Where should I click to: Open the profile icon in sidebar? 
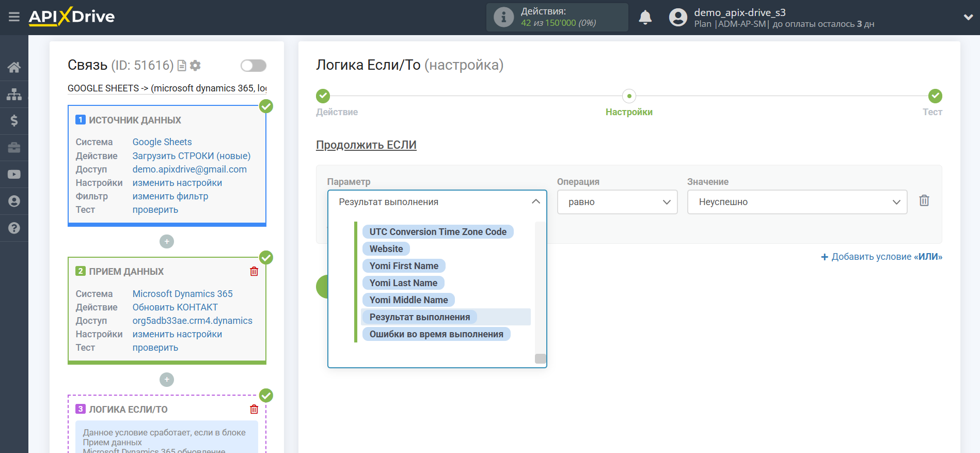[x=14, y=201]
